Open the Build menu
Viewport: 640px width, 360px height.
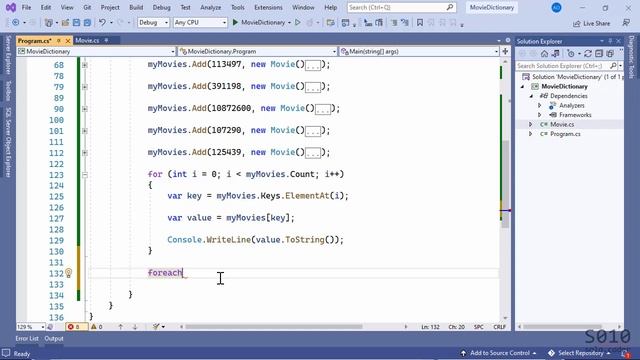point(136,7)
